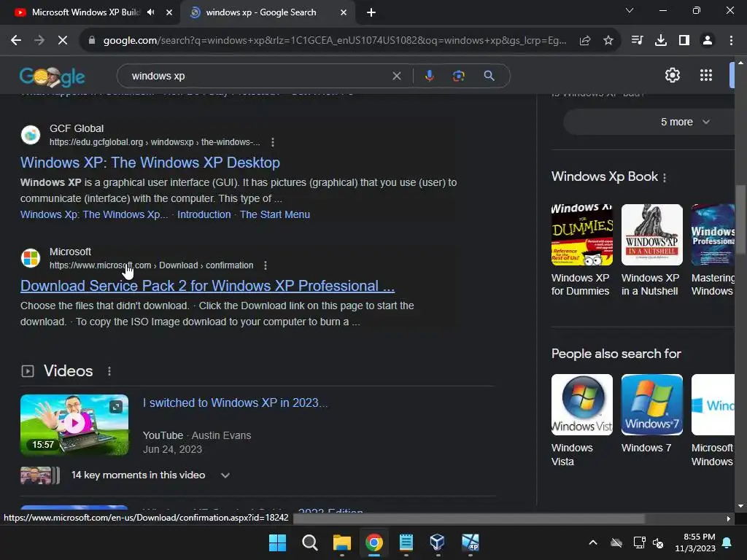
Task: Click the horizontal scrollbar right arrow
Action: click(x=729, y=518)
